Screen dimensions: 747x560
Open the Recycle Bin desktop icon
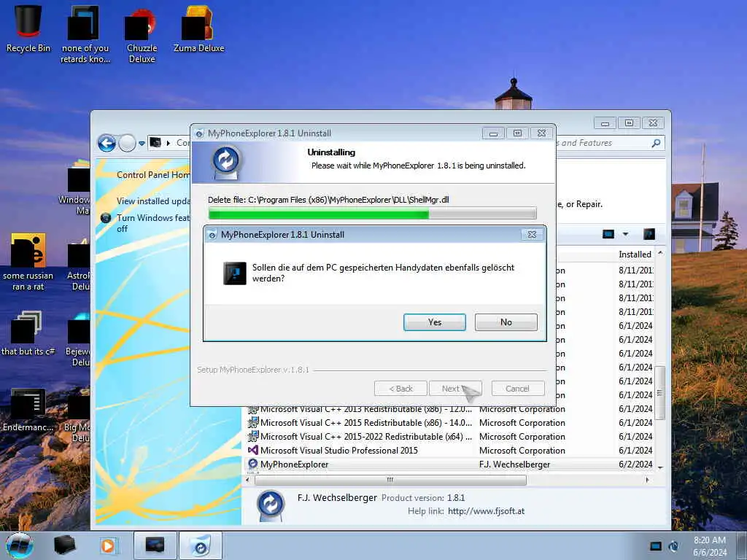click(28, 28)
